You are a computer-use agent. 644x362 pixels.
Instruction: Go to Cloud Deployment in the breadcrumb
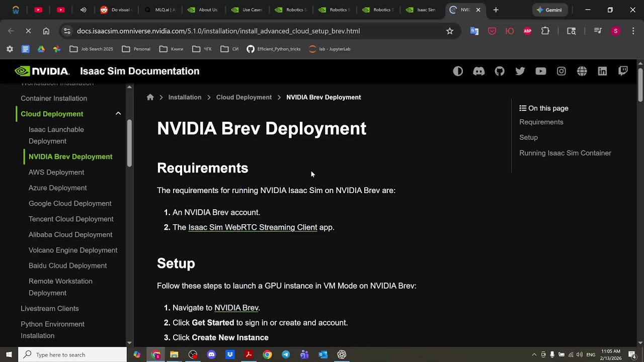click(244, 97)
